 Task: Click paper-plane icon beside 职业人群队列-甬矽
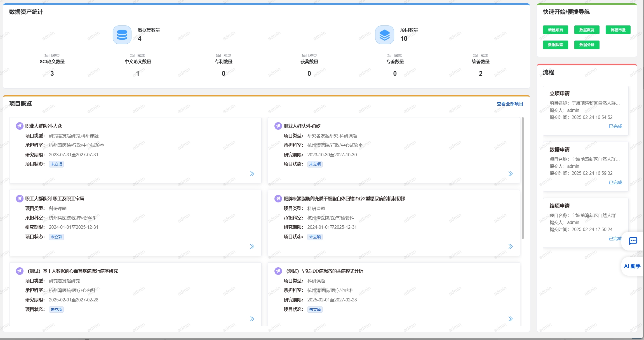pos(278,126)
